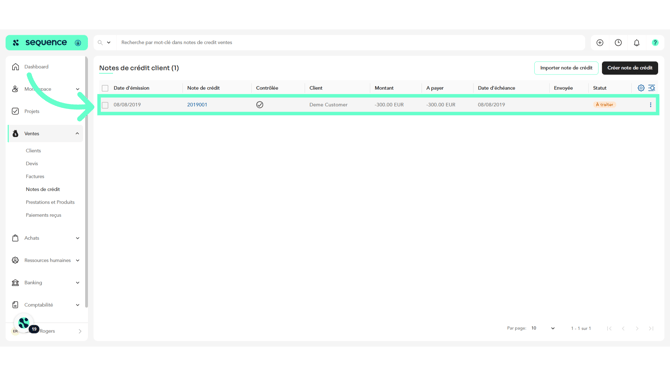
Task: Click the Comptabilité calculator icon
Action: click(15, 305)
